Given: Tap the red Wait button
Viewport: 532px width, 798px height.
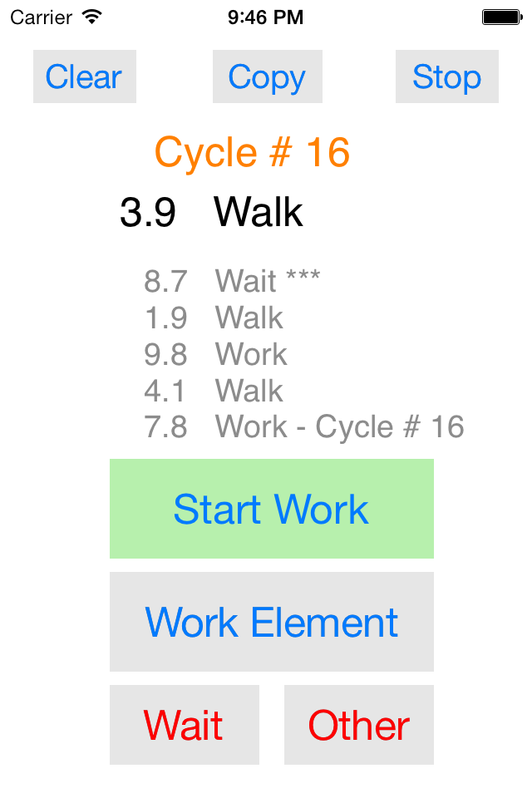Looking at the screenshot, I should (184, 725).
